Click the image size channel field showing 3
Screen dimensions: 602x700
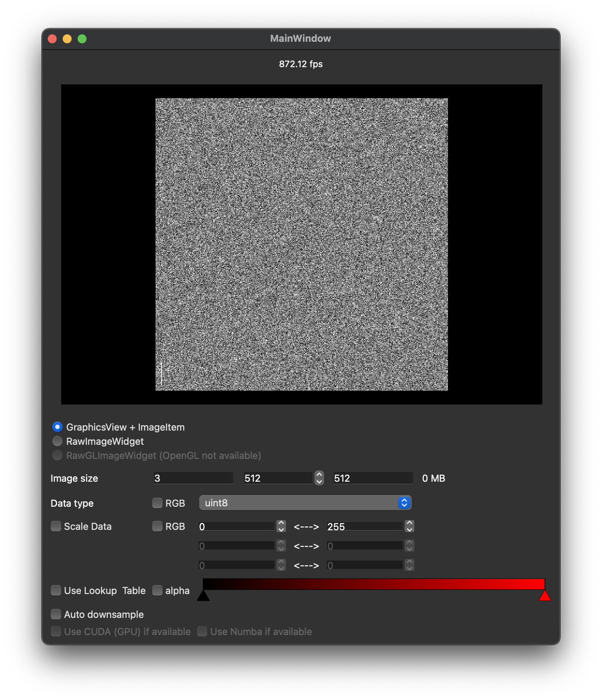point(193,478)
